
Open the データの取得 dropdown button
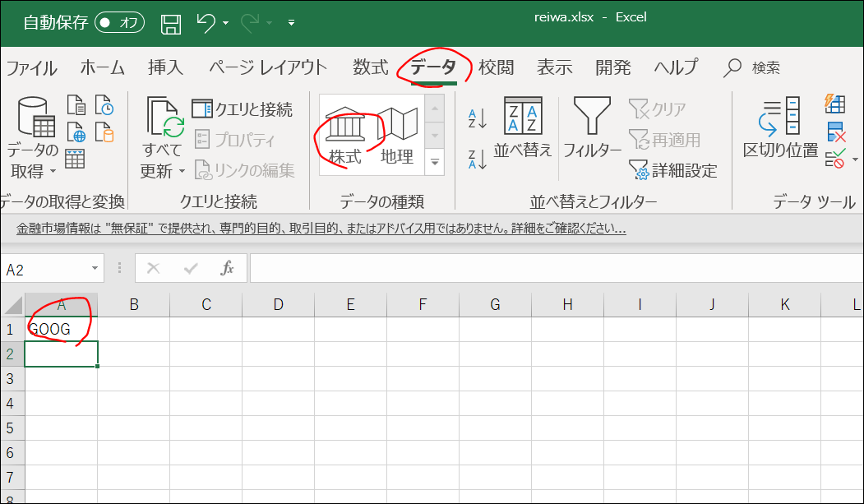(33, 137)
